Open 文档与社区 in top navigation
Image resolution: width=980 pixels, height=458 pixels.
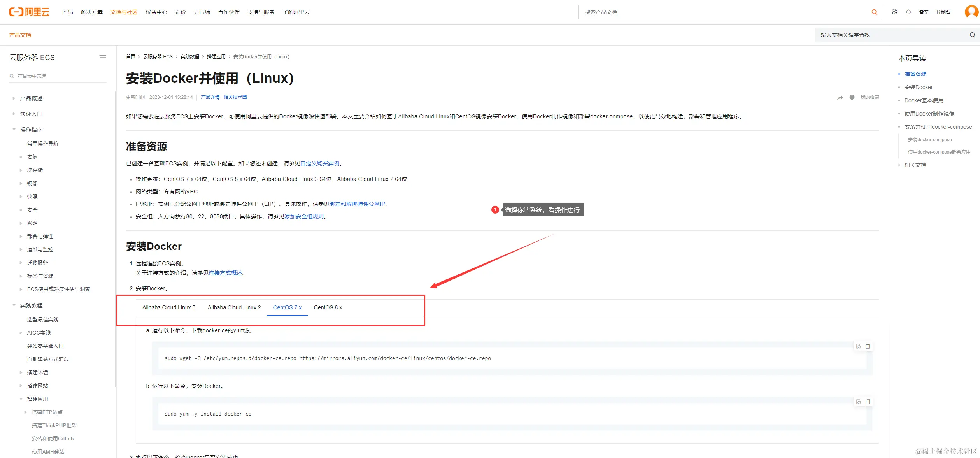point(124,12)
